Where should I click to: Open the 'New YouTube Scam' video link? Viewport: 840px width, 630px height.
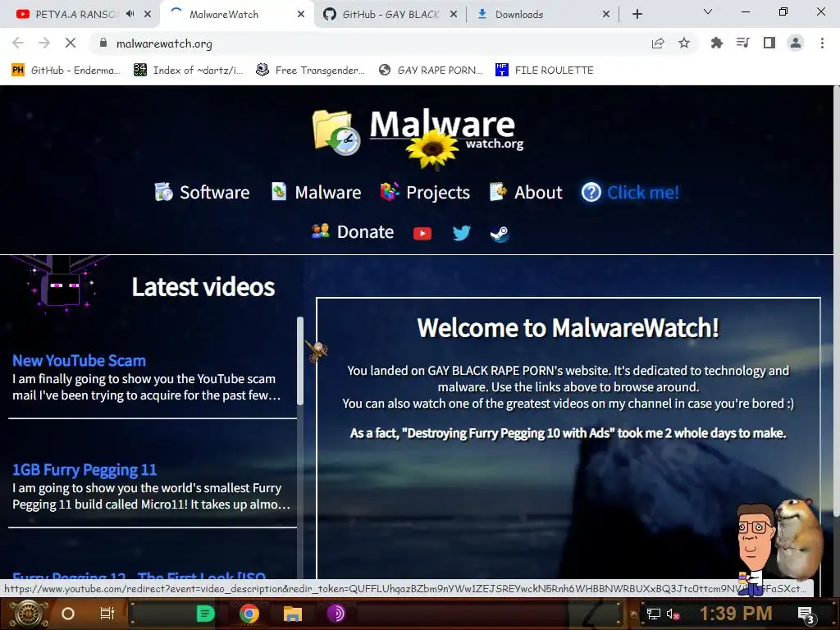click(x=80, y=361)
